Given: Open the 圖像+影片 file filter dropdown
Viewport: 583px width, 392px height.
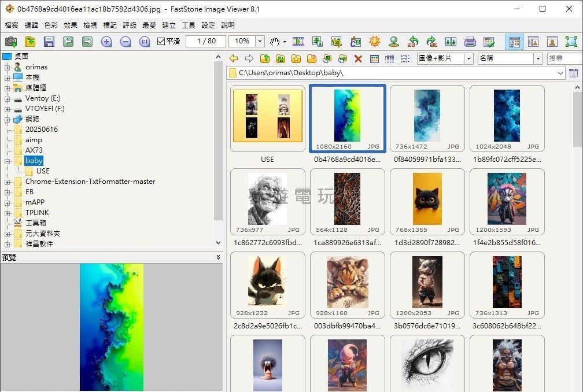Looking at the screenshot, I should [x=468, y=58].
